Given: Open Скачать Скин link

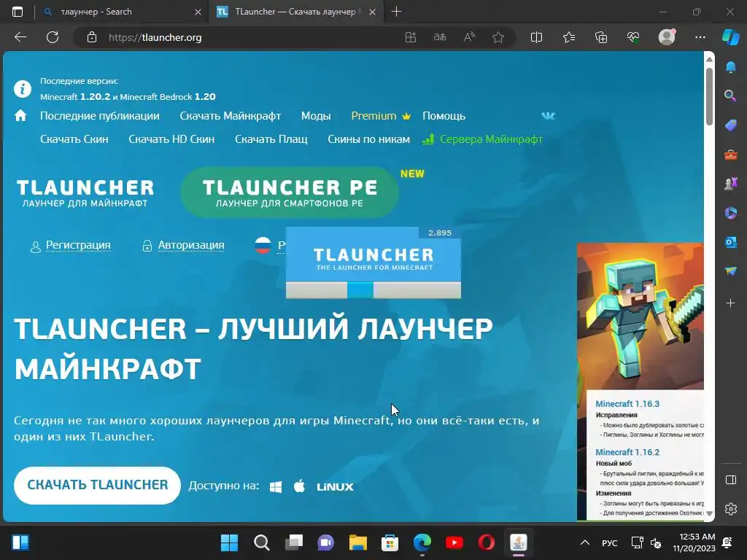Looking at the screenshot, I should (x=74, y=139).
